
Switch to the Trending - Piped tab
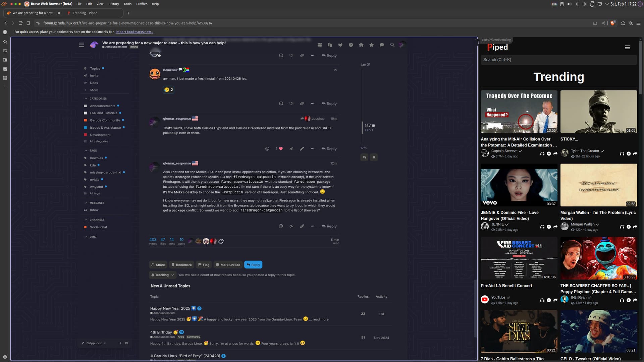(x=85, y=13)
